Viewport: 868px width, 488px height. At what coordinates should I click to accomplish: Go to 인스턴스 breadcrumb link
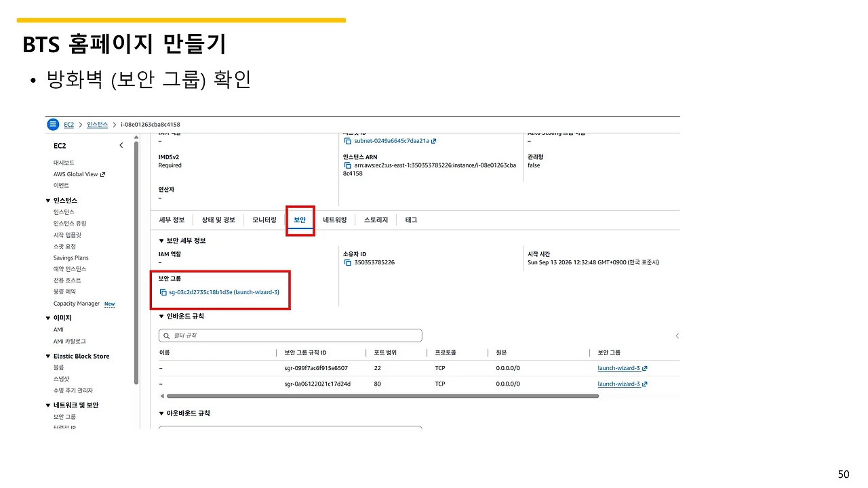tap(97, 124)
